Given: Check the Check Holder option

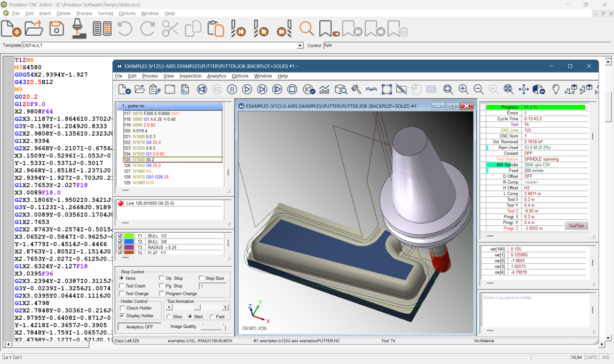Looking at the screenshot, I should tap(121, 307).
